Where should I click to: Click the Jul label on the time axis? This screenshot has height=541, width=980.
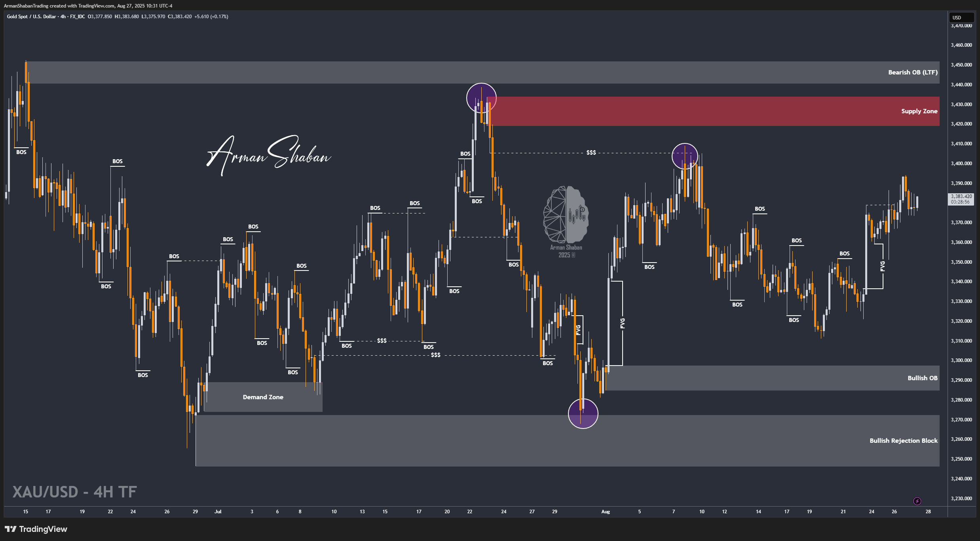click(218, 512)
